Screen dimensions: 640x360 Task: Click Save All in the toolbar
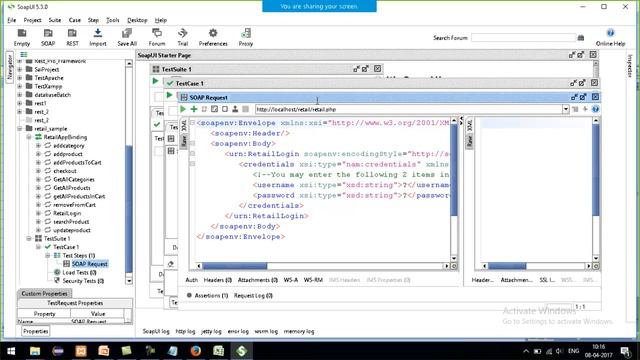[x=127, y=37]
